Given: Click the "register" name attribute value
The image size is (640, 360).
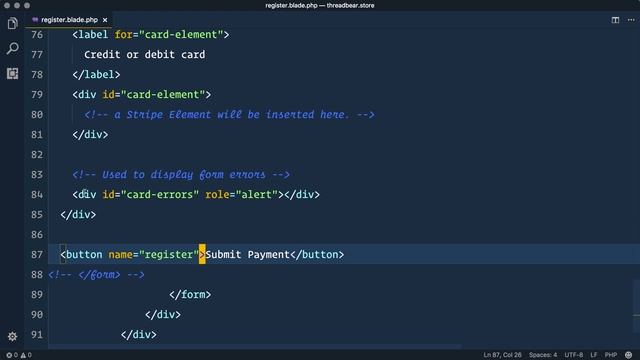Looking at the screenshot, I should pos(169,255).
